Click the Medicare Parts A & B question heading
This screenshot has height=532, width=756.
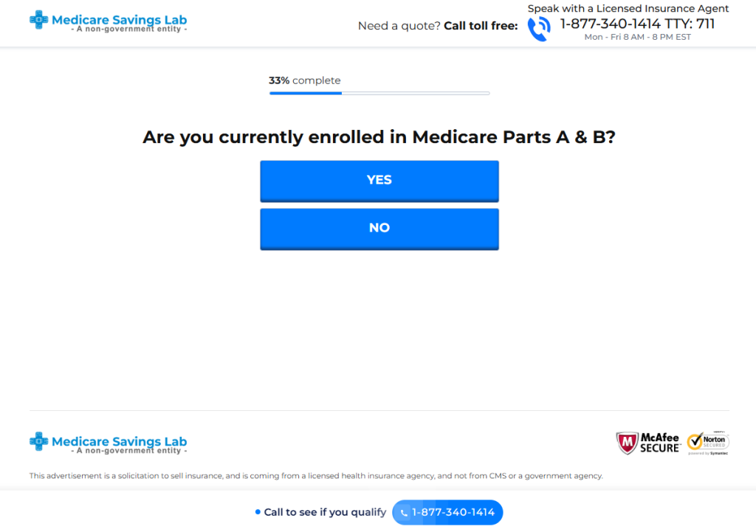(379, 137)
